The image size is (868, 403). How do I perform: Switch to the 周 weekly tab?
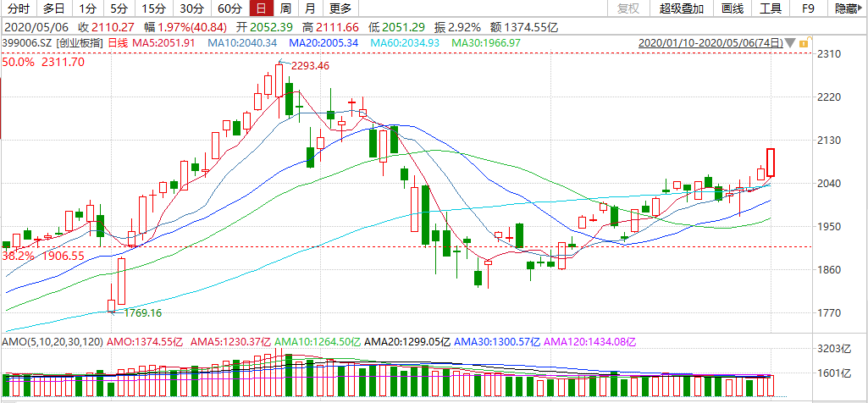click(285, 8)
